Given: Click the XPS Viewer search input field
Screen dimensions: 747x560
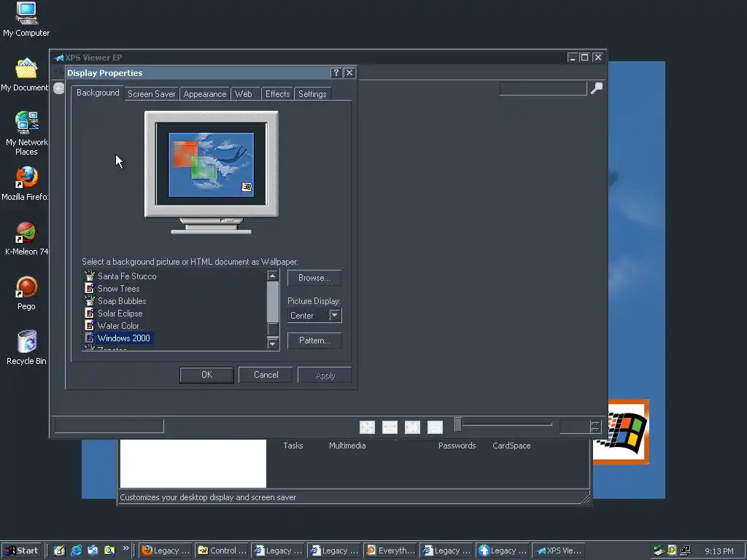Looking at the screenshot, I should [x=543, y=88].
